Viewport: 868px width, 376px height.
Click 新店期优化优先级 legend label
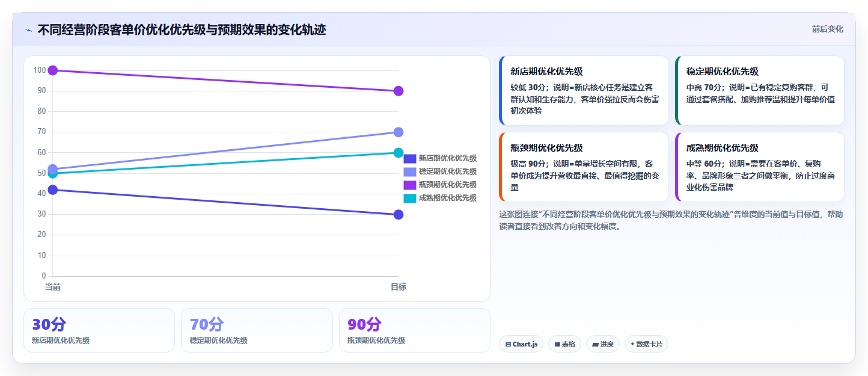coord(448,159)
